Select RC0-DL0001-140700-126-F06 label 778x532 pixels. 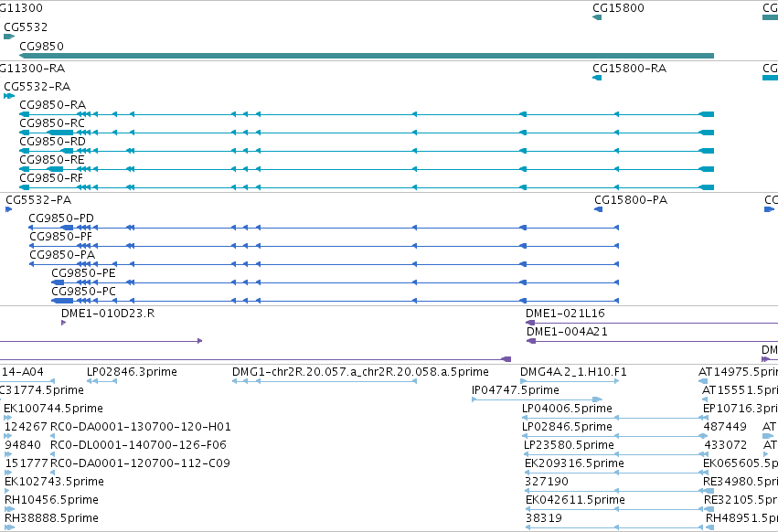138,445
